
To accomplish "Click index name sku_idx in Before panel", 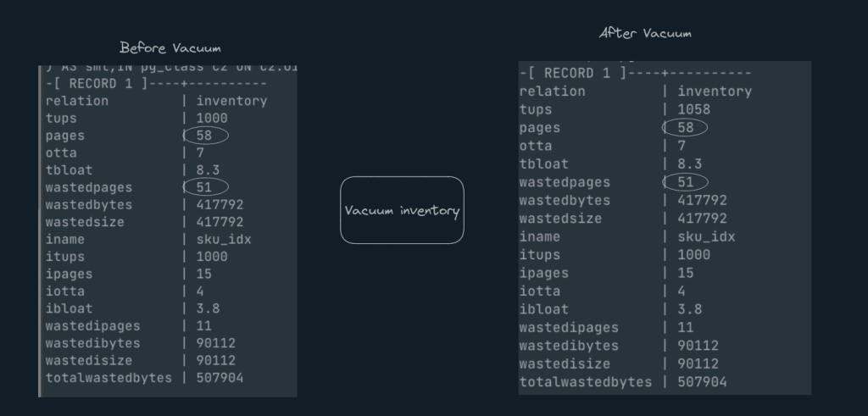I will coord(224,239).
